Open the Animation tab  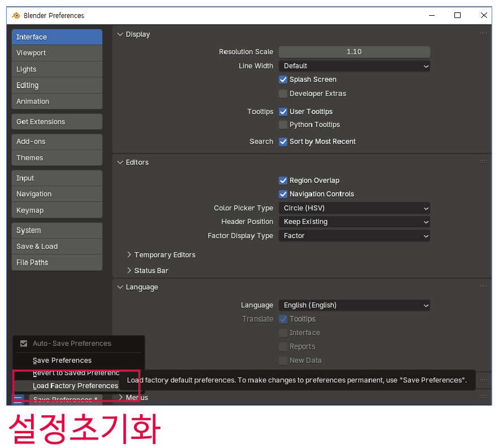coord(57,101)
